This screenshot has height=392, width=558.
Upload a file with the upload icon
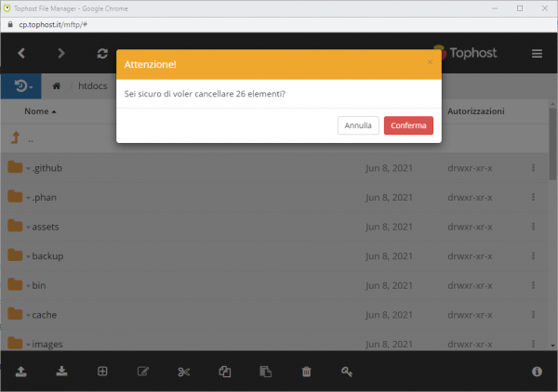[x=21, y=372]
